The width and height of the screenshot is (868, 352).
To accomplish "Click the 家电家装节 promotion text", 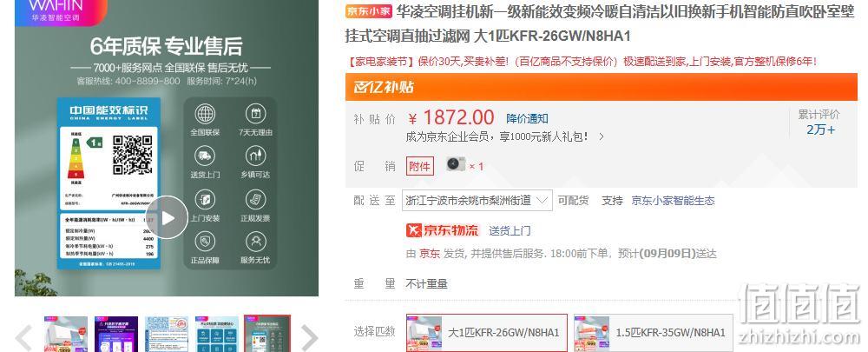I will pos(583,61).
